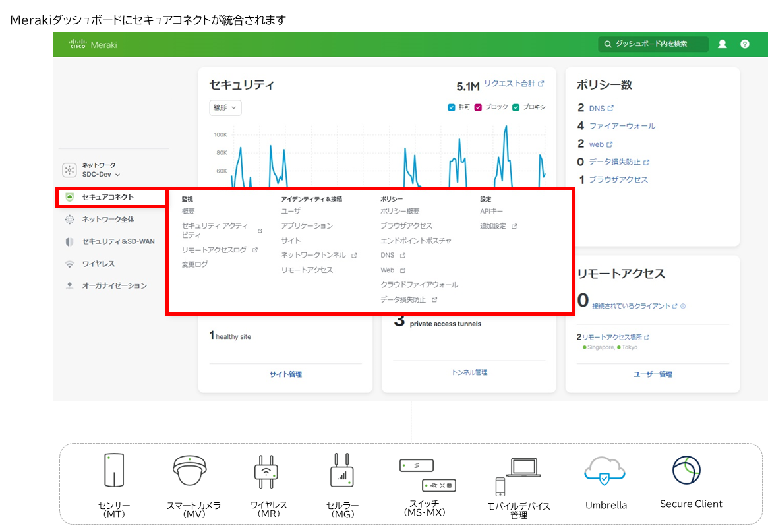
Task: Uncheck the プロキシ legend checkbox
Action: [x=516, y=107]
